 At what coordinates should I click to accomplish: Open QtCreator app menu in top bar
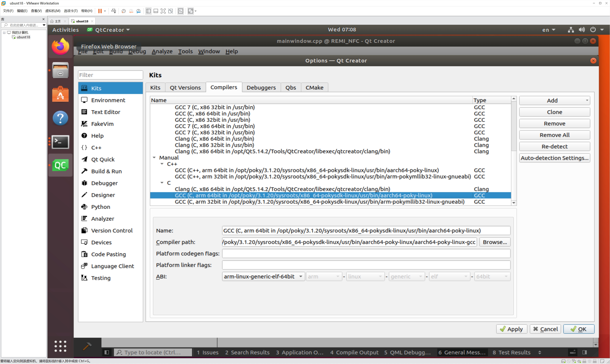coord(108,30)
